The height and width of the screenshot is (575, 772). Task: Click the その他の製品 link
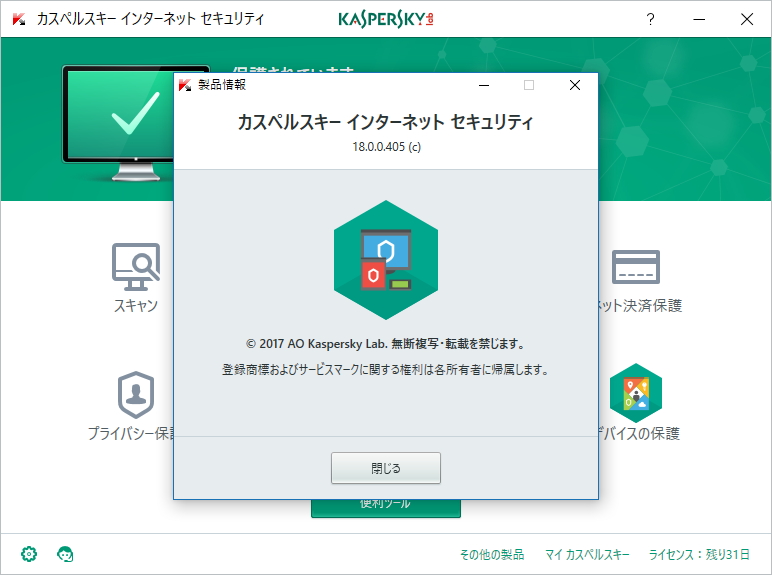(492, 554)
